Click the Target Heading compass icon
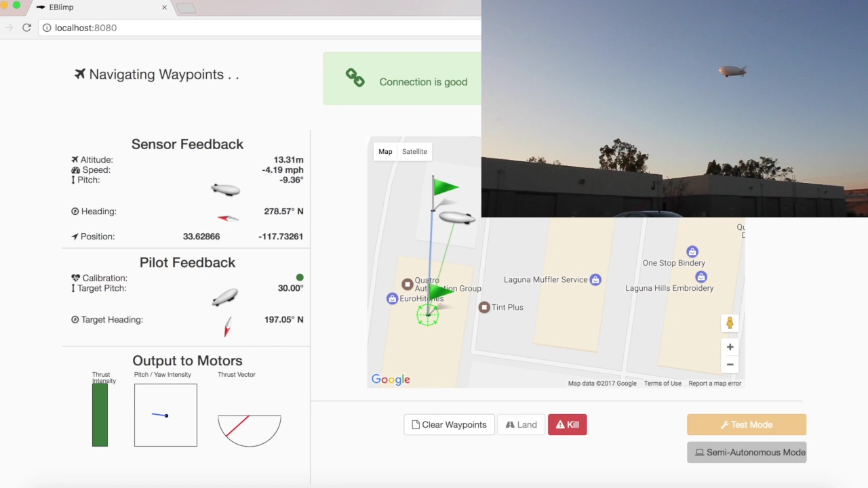868x488 pixels. 75,320
